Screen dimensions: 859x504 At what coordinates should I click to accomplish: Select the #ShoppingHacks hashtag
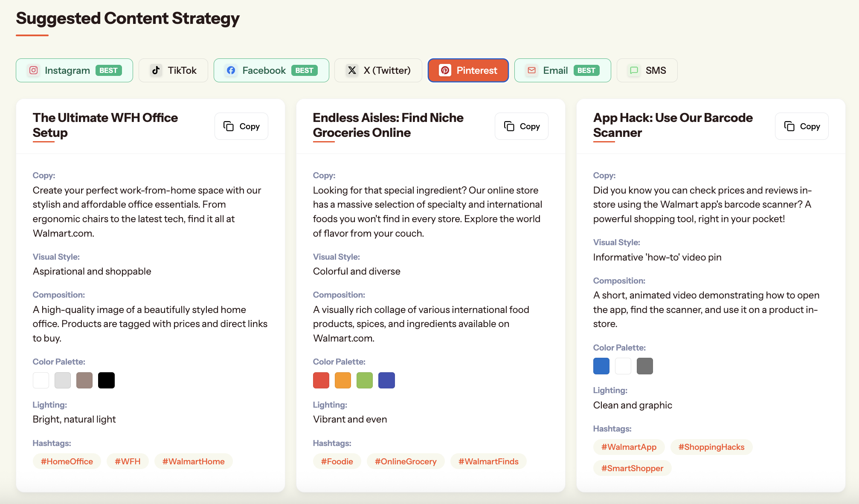pos(711,447)
